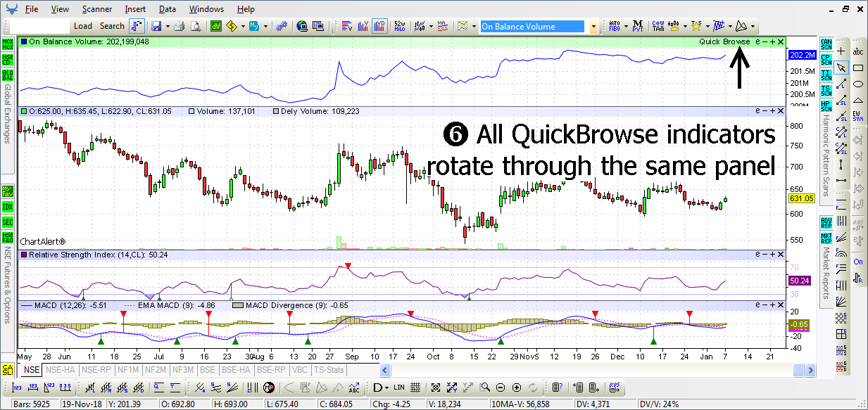Toggle the grid lines button
868x410 pixels.
tap(415, 387)
